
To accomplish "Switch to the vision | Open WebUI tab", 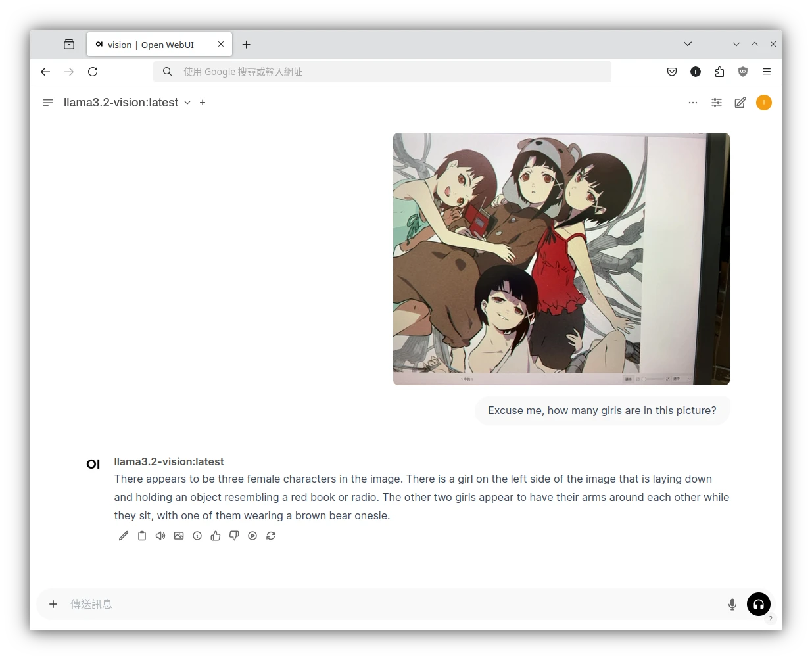I will [x=159, y=45].
